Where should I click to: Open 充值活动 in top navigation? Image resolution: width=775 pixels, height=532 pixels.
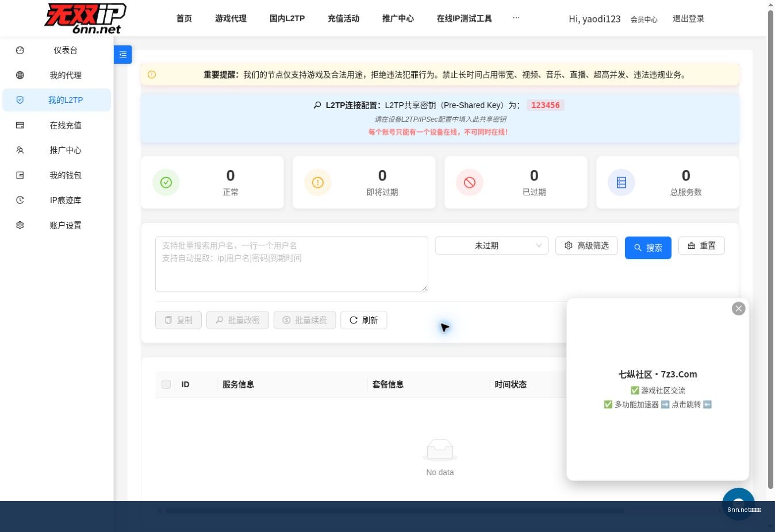[x=344, y=18]
